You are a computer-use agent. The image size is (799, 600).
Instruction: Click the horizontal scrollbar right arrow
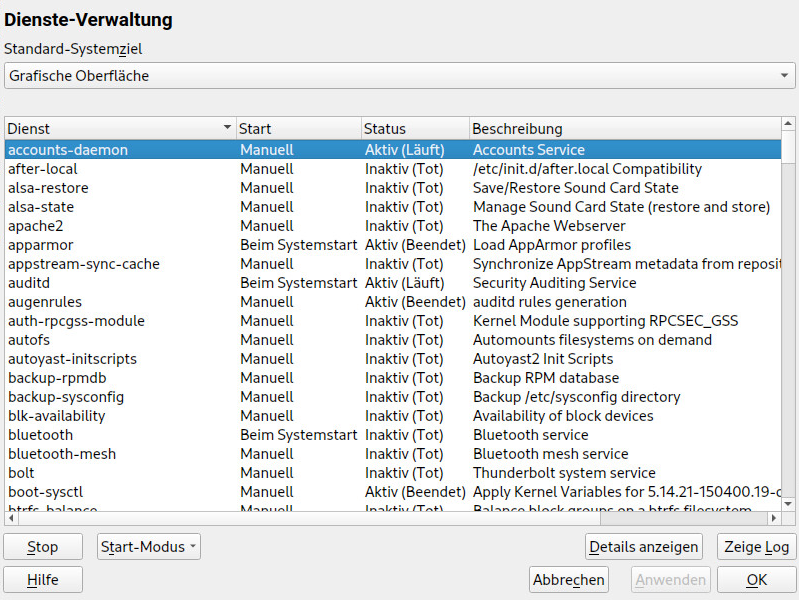[x=774, y=518]
